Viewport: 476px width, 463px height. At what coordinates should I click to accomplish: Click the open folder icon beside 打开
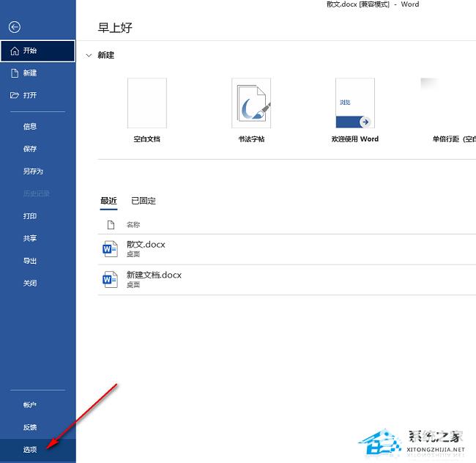14,95
